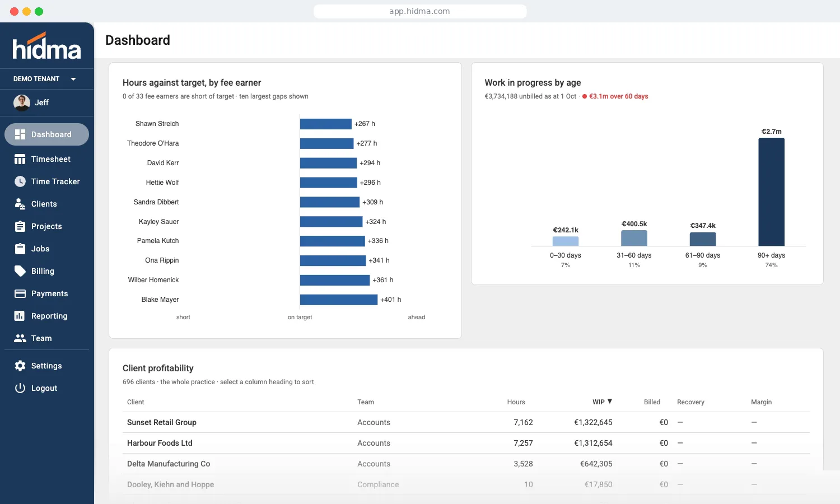Click the app.hidma.com address bar
The width and height of the screenshot is (840, 504).
pos(420,11)
